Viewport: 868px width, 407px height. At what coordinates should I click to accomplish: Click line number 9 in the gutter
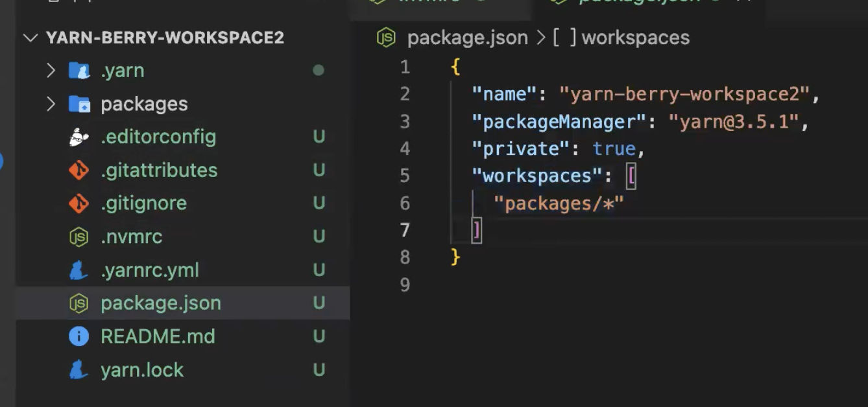(x=405, y=285)
